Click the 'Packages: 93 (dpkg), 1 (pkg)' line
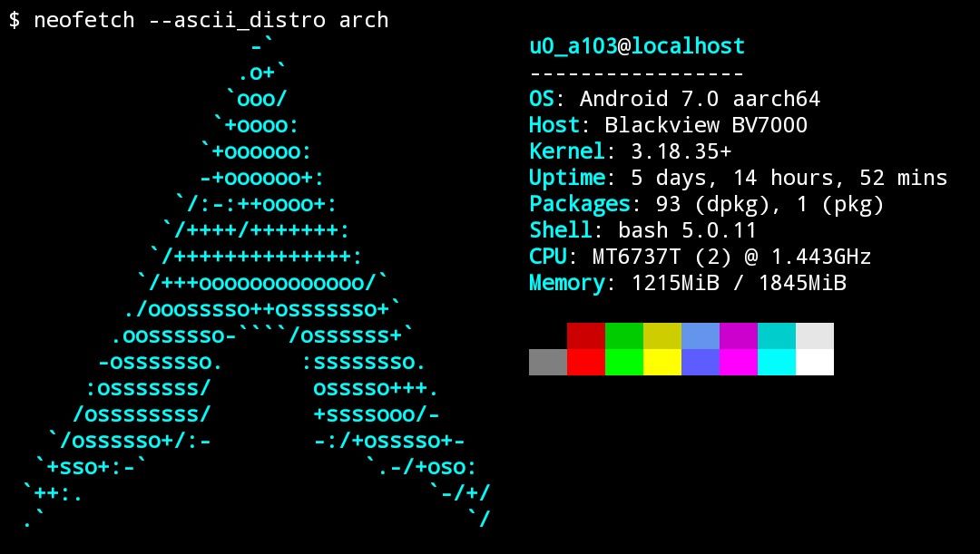The height and width of the screenshot is (554, 980). click(706, 204)
